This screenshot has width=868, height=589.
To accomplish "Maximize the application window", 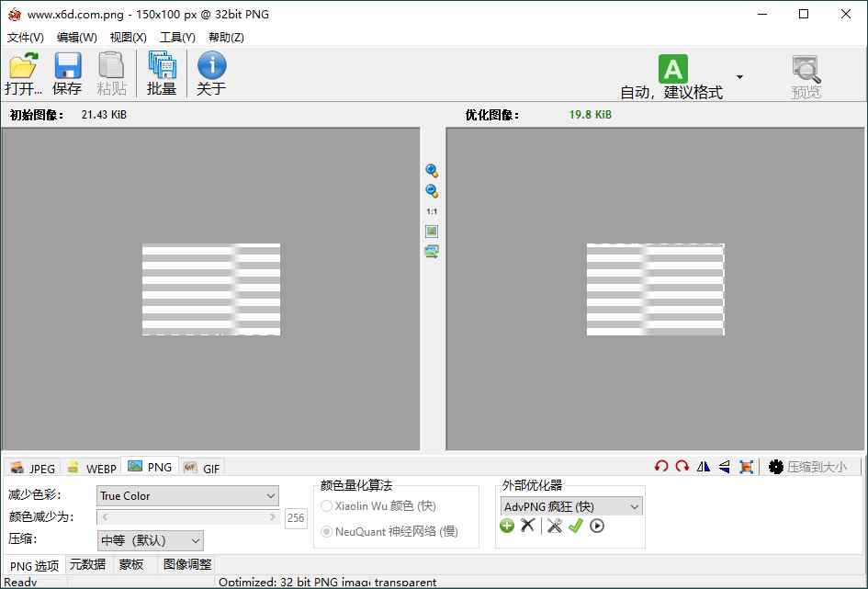I will [804, 15].
